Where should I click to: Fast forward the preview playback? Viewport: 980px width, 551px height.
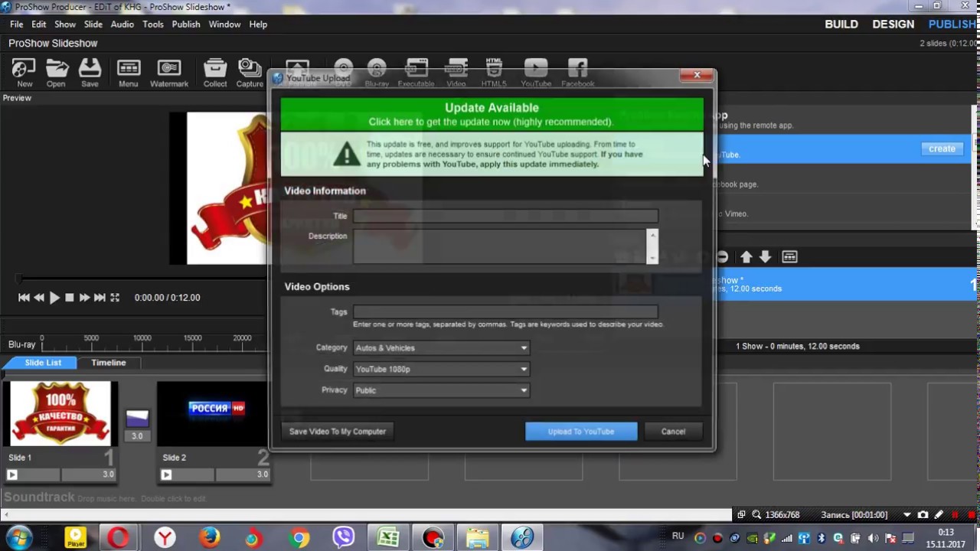(84, 298)
